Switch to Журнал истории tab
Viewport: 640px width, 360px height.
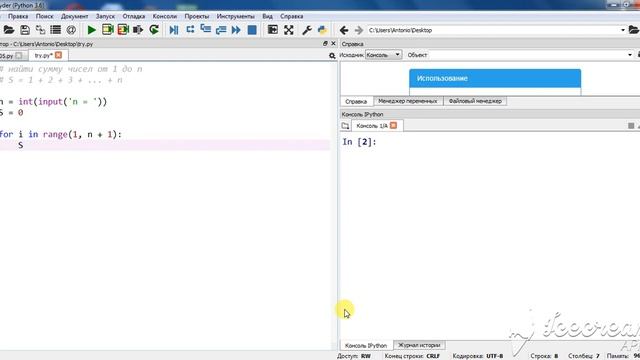click(x=419, y=345)
